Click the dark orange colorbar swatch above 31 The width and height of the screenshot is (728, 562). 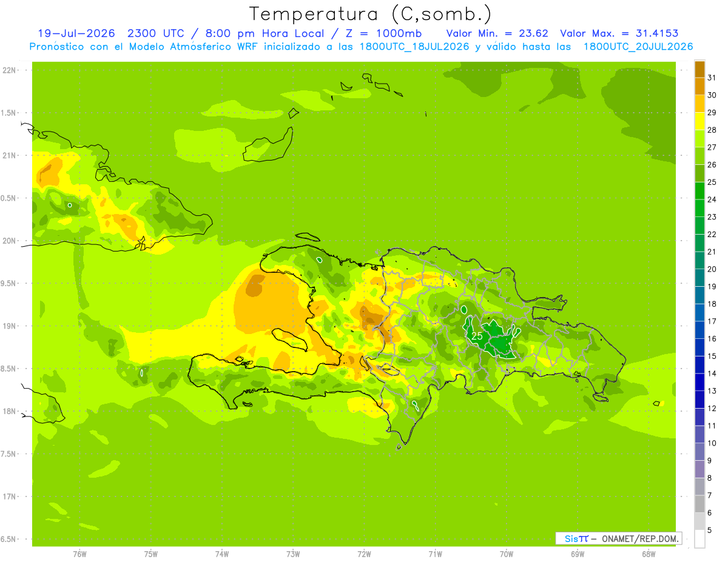coord(699,69)
